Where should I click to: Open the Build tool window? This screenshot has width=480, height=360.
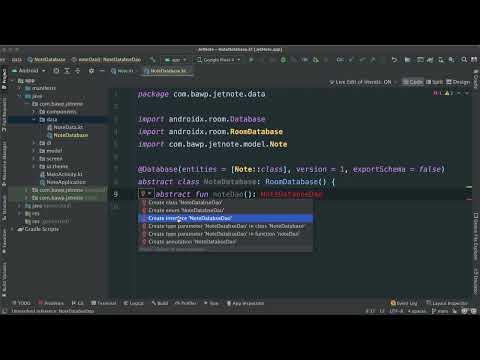160,303
